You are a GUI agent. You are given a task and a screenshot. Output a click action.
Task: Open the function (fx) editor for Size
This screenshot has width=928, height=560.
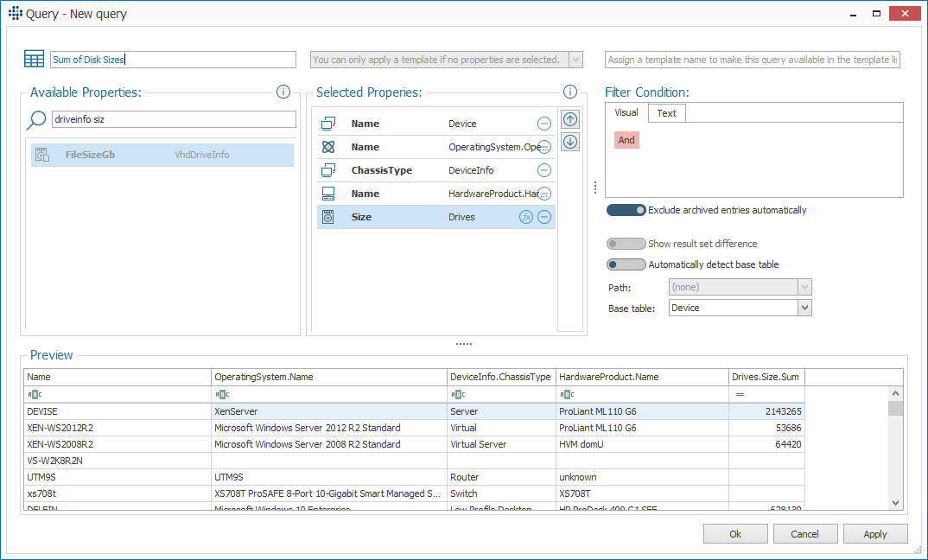(x=526, y=217)
